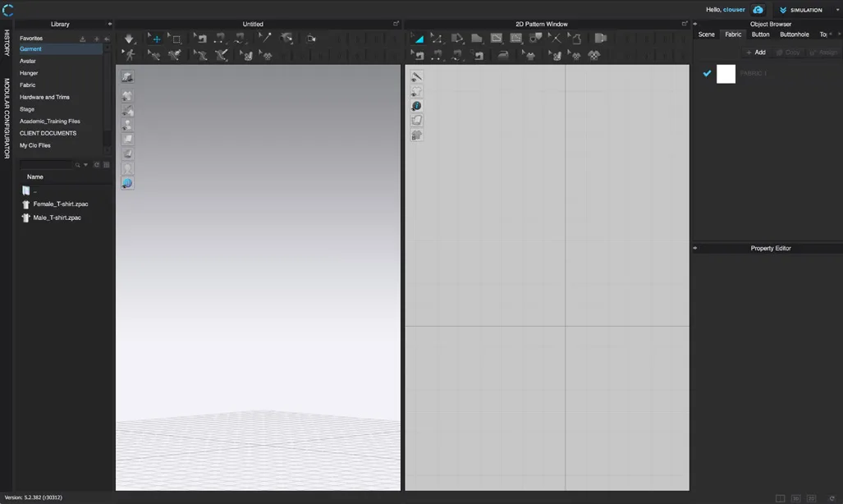Pick the 2D Edit Sewing machine tool

(x=417, y=55)
